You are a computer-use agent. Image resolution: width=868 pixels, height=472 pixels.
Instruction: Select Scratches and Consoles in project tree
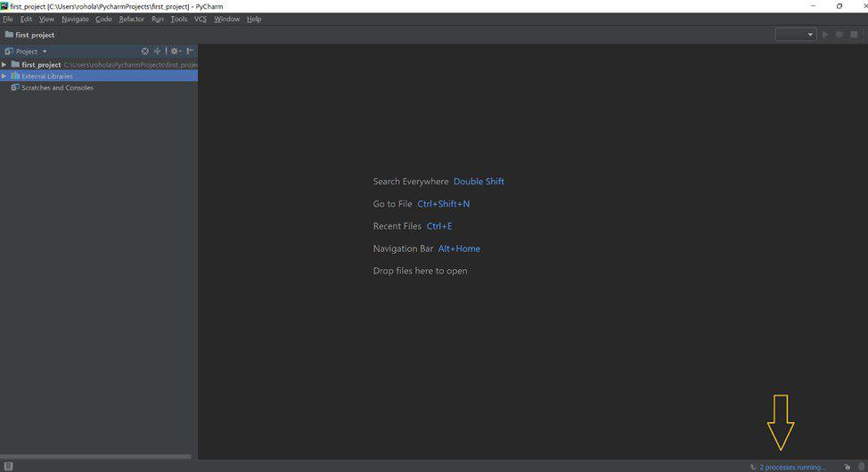(57, 88)
